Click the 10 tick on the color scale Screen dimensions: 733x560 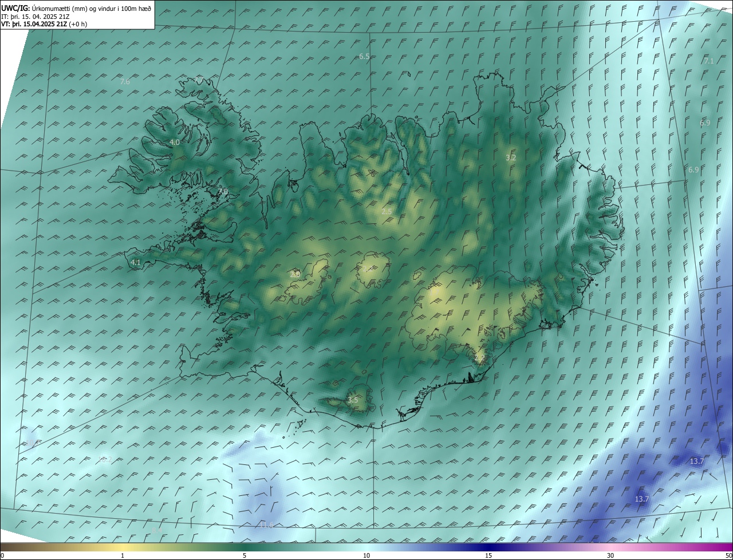click(x=366, y=555)
